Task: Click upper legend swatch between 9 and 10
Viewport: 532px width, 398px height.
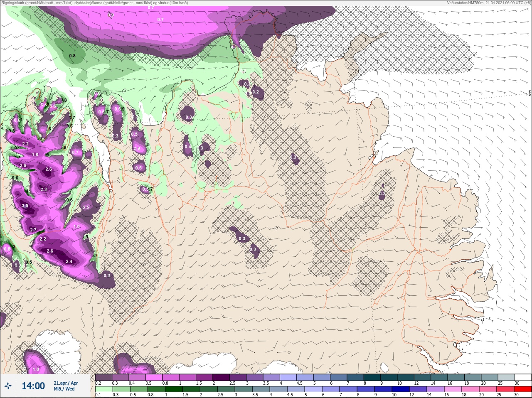Action: [x=389, y=377]
